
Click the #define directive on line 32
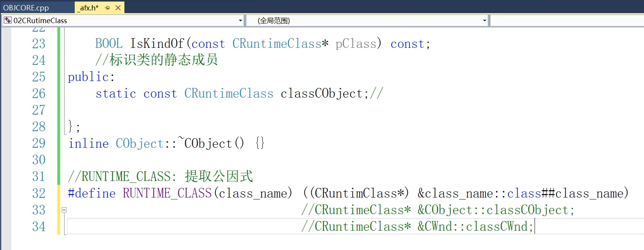point(92,193)
